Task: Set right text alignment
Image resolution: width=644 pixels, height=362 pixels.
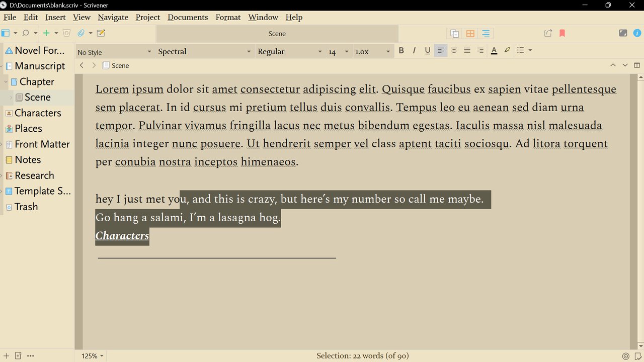Action: coord(480,50)
